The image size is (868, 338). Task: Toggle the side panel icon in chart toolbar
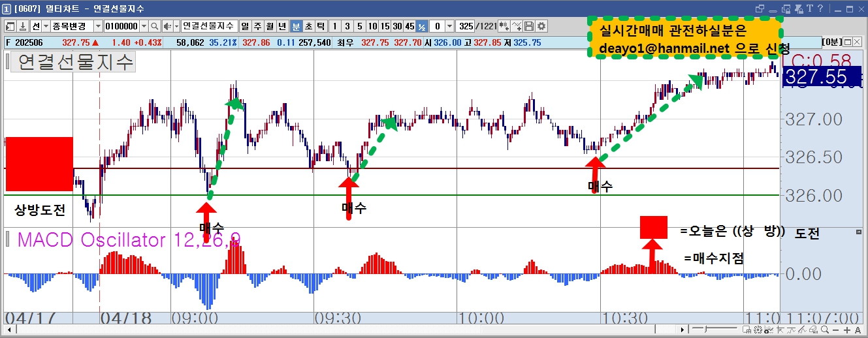click(10, 26)
